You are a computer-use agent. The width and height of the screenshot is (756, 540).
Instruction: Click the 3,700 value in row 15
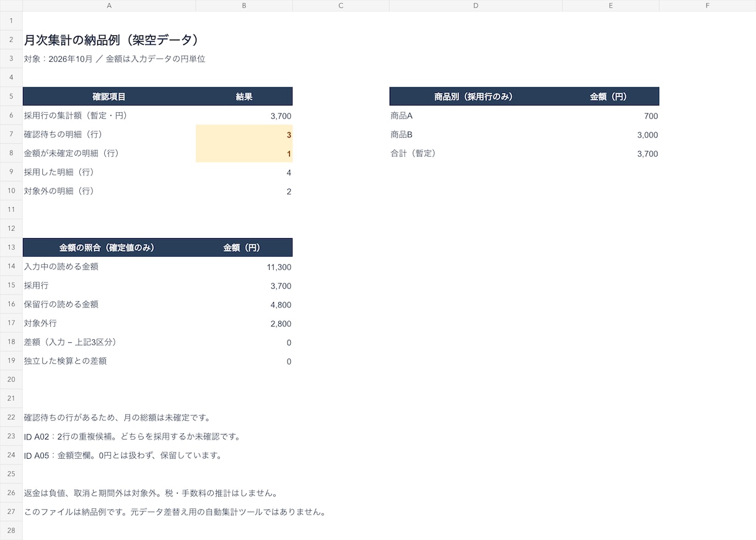click(244, 285)
